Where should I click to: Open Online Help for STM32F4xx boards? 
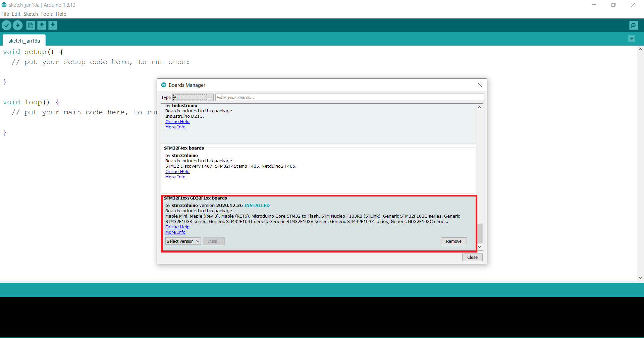177,172
